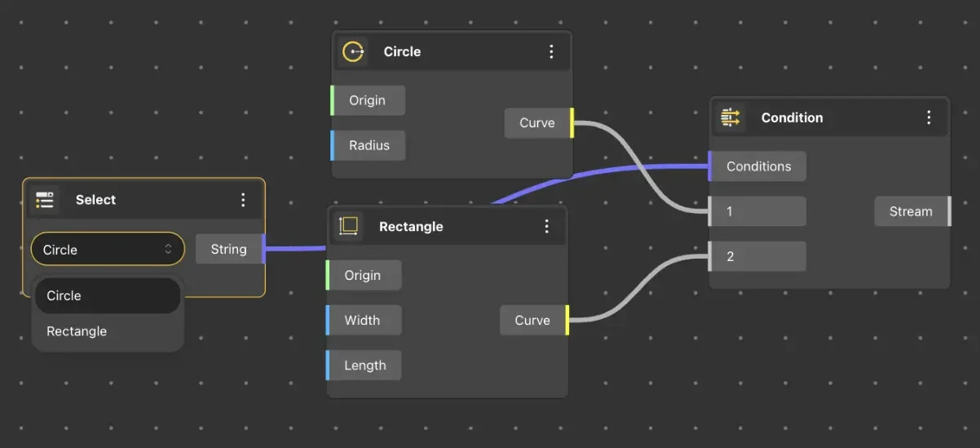Click the Stream output of Condition node
The image size is (980, 448).
913,211
